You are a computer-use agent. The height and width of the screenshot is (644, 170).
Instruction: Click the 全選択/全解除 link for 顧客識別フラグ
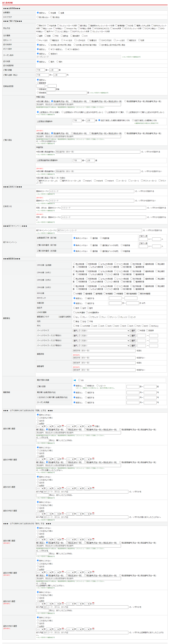pos(65,317)
